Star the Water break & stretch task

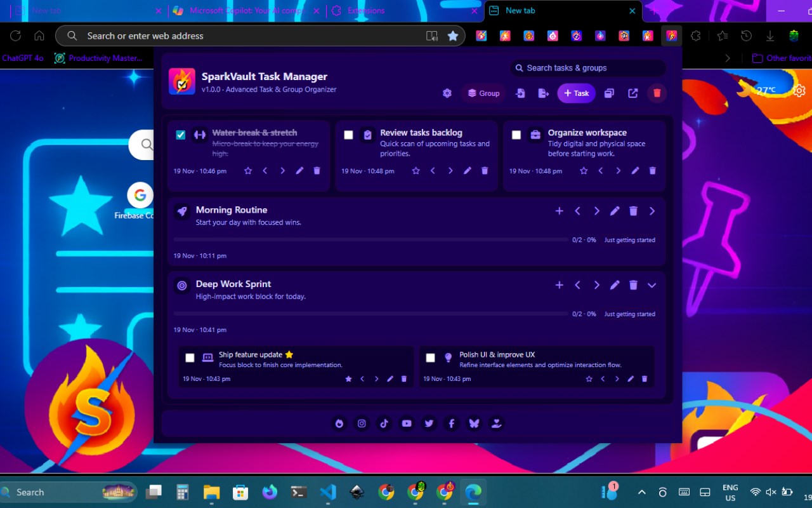point(248,171)
